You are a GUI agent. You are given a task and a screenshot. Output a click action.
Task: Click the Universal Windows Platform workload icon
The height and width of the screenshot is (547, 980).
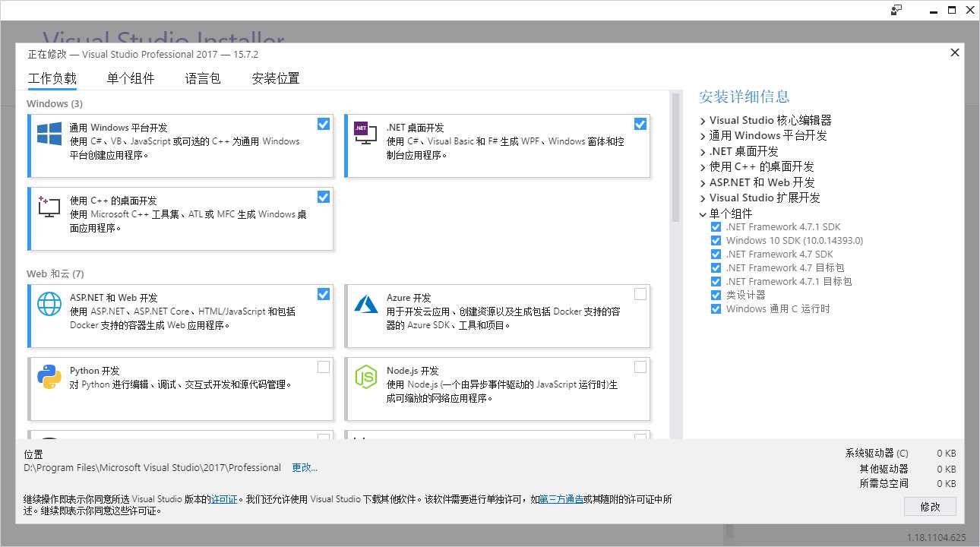point(49,134)
